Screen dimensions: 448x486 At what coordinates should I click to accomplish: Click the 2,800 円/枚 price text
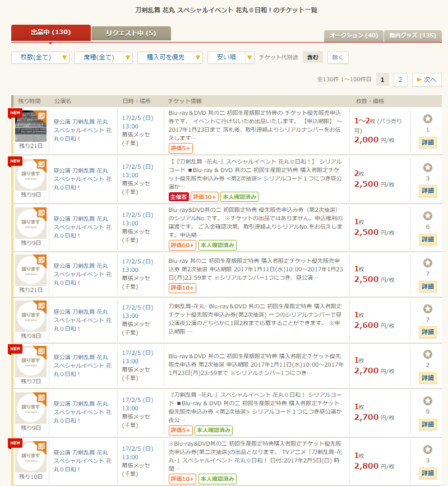[374, 466]
